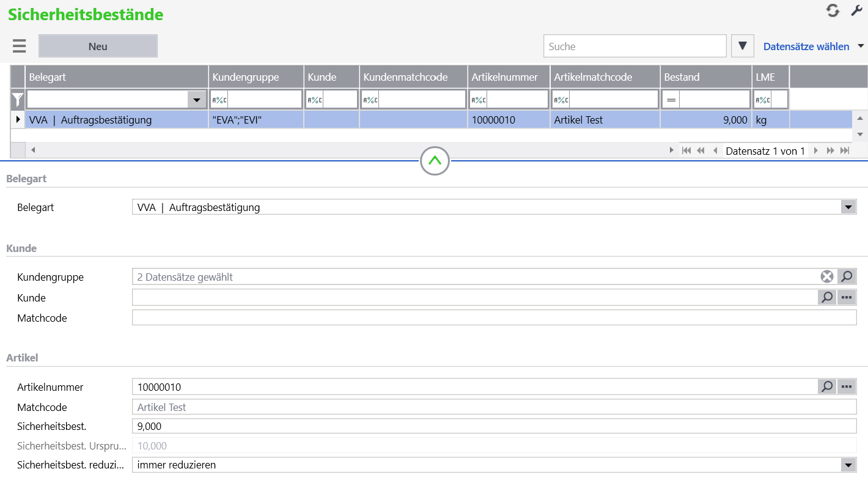Click the Kunde ellipsis button
Viewport: 868px width, 477px height.
(x=847, y=297)
